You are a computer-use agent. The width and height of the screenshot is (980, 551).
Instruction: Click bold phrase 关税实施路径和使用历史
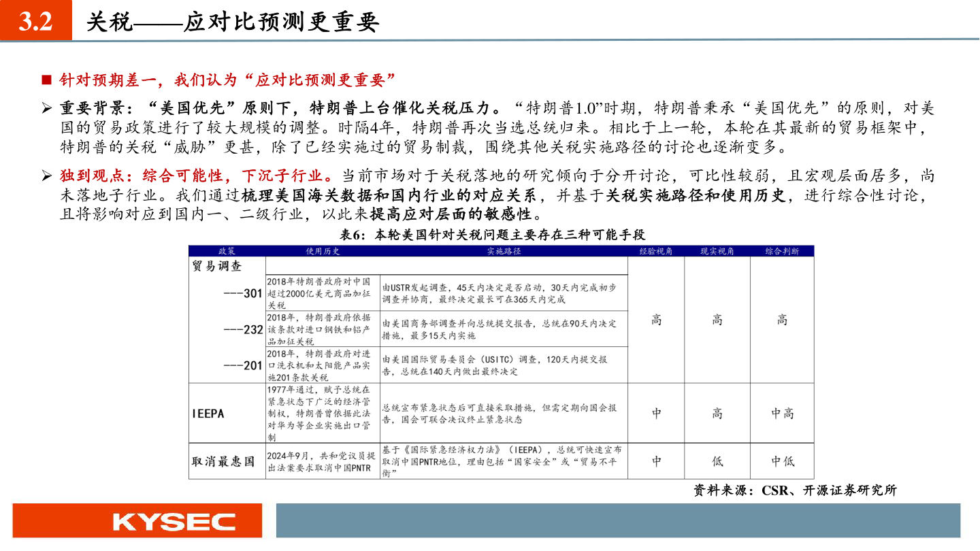[x=698, y=195]
